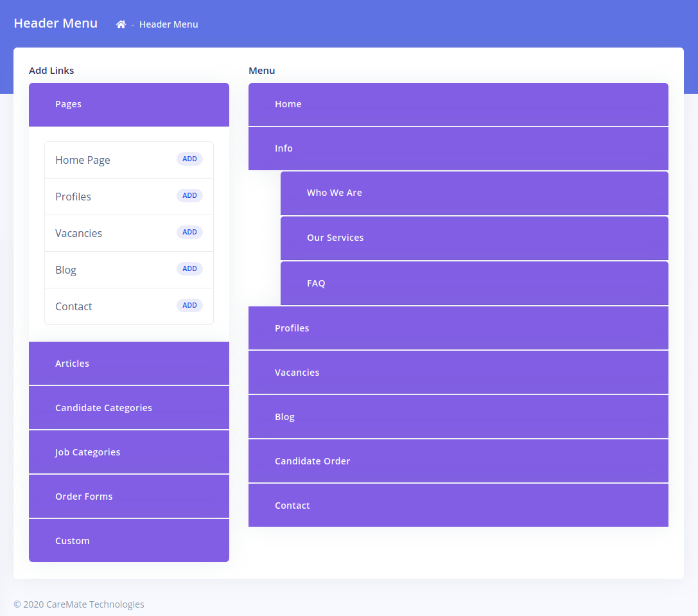The image size is (698, 616).
Task: Select the Our Services submenu item
Action: coord(474,238)
